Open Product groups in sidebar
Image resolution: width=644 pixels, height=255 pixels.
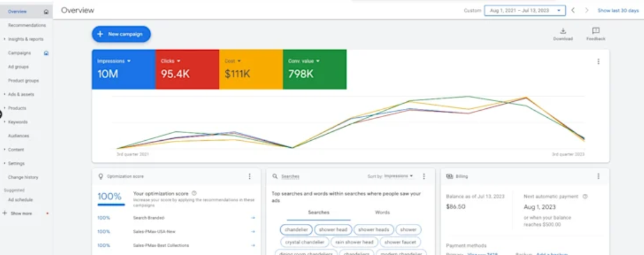pyautogui.click(x=24, y=81)
